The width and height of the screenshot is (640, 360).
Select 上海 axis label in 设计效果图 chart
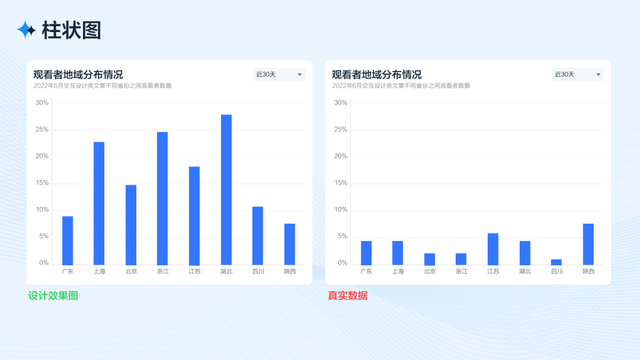click(x=99, y=271)
